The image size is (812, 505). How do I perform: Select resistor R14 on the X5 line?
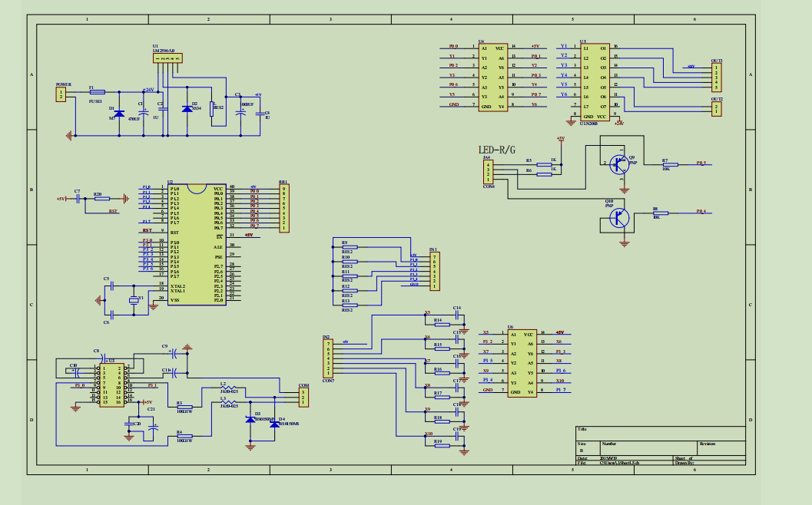coord(442,325)
